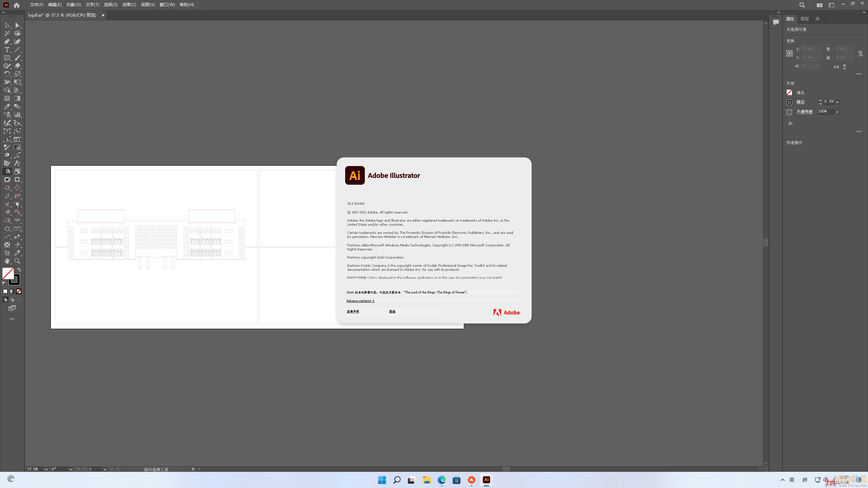The image size is (868, 488).
Task: Open the status bar display options arrow
Action: coord(193,469)
